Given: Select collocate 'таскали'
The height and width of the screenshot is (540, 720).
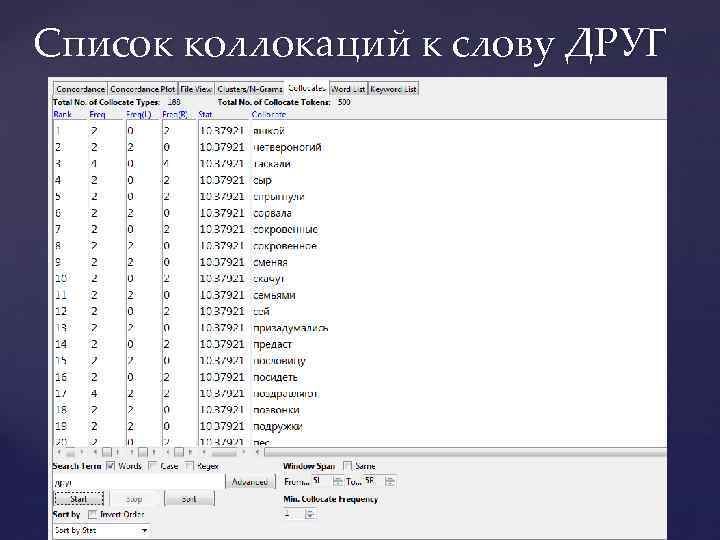Looking at the screenshot, I should coord(271,164).
